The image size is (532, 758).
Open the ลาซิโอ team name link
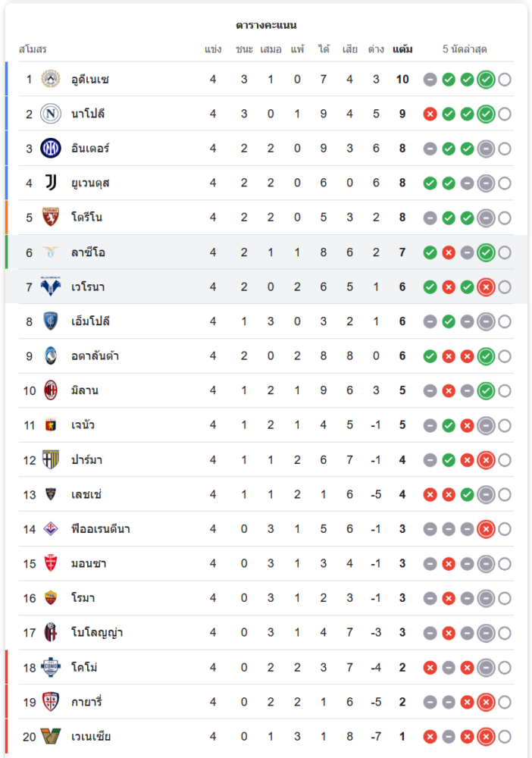coord(88,252)
